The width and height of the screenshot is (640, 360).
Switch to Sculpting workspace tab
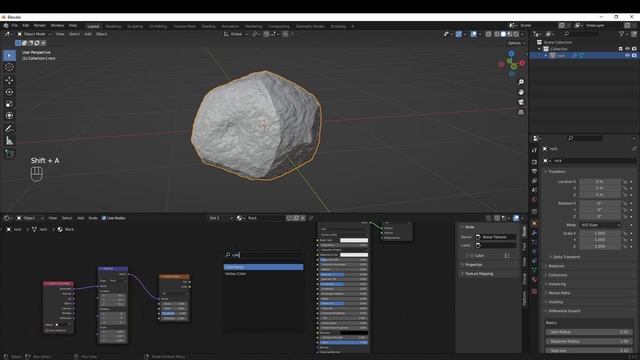pyautogui.click(x=135, y=26)
